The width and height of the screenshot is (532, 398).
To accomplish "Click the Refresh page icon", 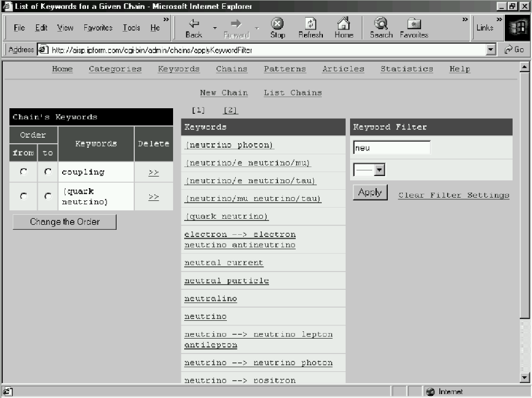I will click(311, 23).
